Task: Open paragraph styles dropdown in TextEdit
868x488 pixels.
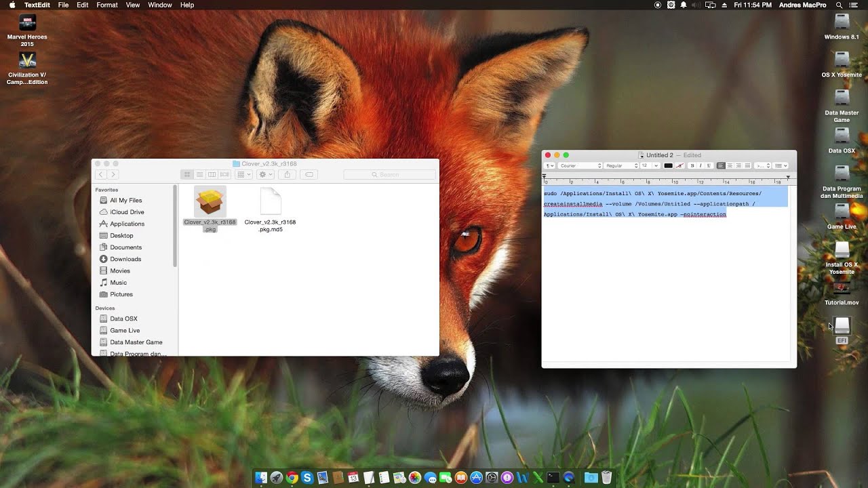Action: tap(549, 165)
